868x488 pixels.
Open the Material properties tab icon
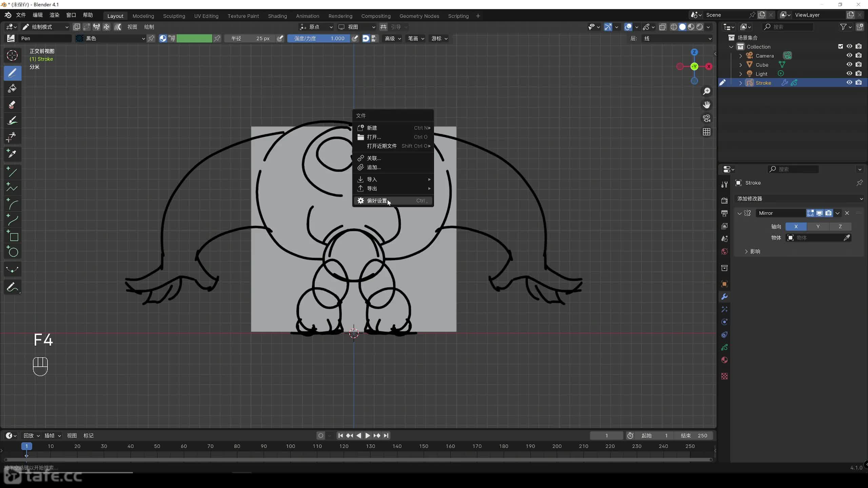[x=725, y=360]
